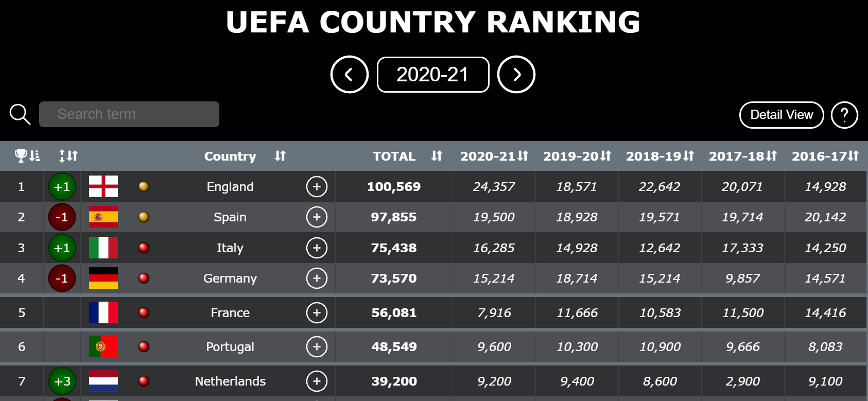
Task: Open the 2020-21 season selector
Action: (433, 75)
